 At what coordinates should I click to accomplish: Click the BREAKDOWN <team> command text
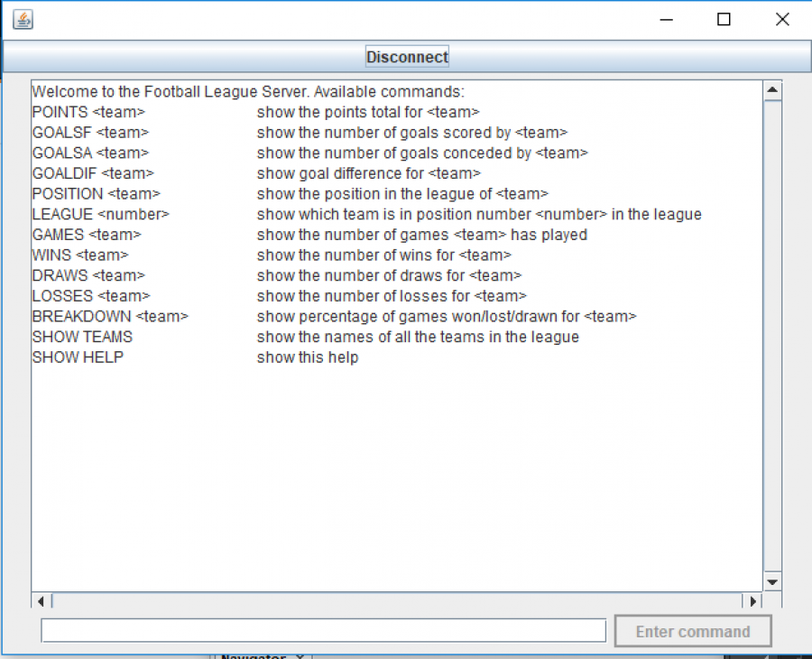[x=110, y=316]
